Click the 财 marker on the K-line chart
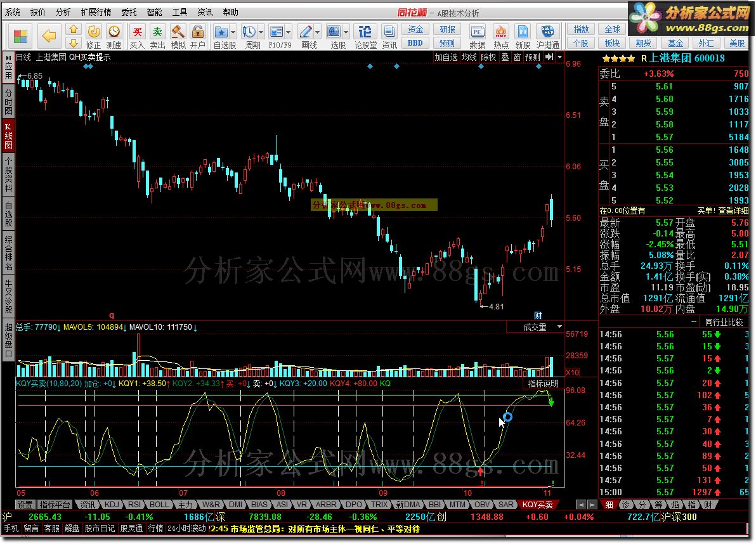756x544 pixels. click(538, 315)
